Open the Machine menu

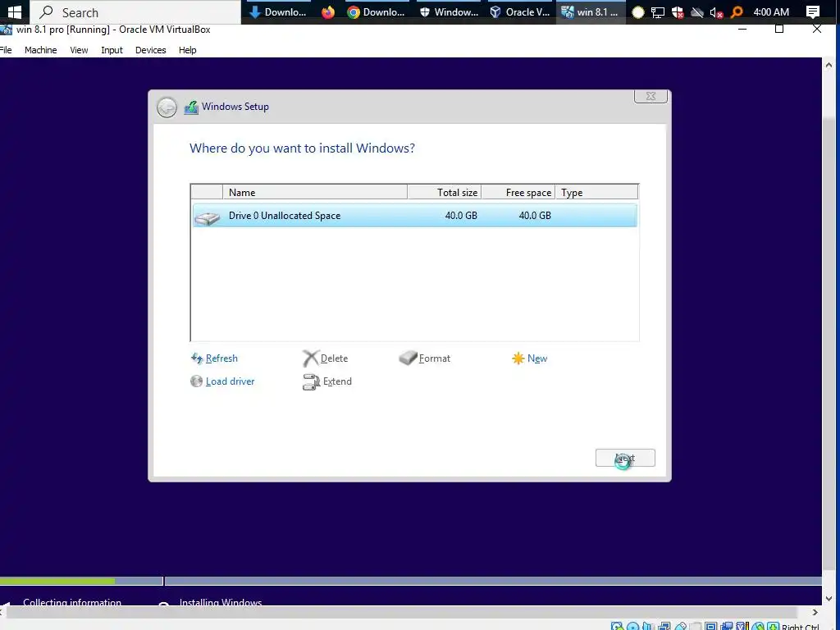coord(41,50)
